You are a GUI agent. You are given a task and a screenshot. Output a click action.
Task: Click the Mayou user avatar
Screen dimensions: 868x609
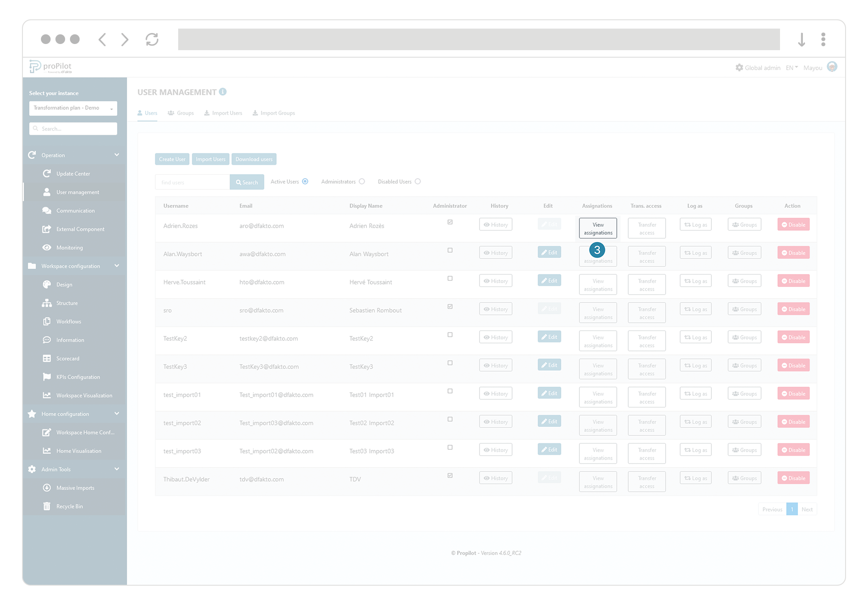coord(831,67)
